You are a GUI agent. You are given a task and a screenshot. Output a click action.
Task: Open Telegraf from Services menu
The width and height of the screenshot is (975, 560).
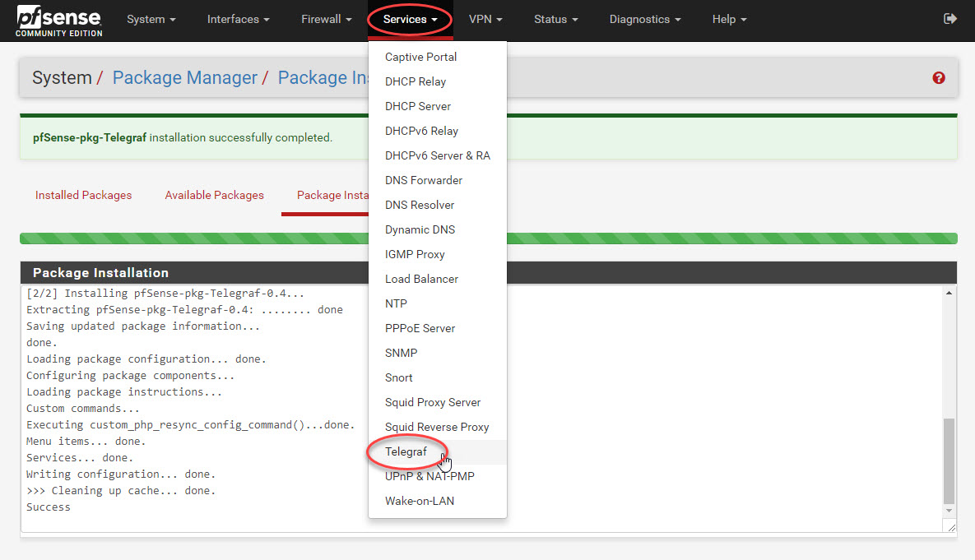pyautogui.click(x=437, y=451)
